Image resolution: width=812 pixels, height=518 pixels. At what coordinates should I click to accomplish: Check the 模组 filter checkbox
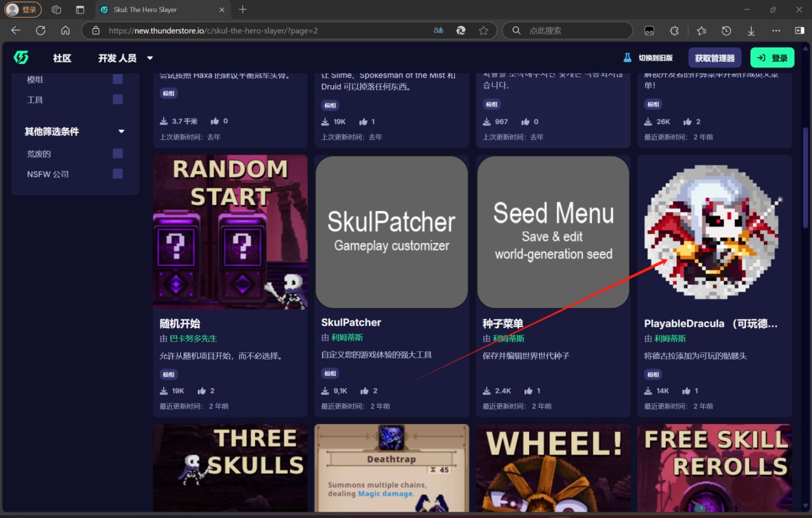tap(118, 79)
